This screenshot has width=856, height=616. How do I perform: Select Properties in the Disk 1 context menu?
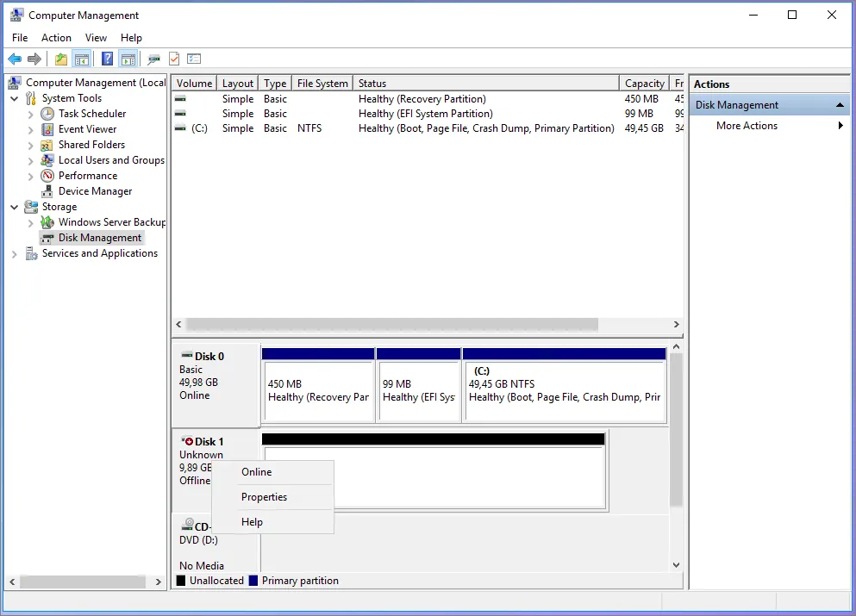[x=264, y=497]
